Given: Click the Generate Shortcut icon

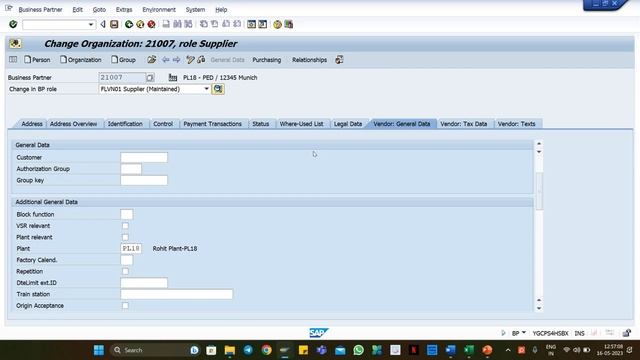Looking at the screenshot, I should pos(262,24).
